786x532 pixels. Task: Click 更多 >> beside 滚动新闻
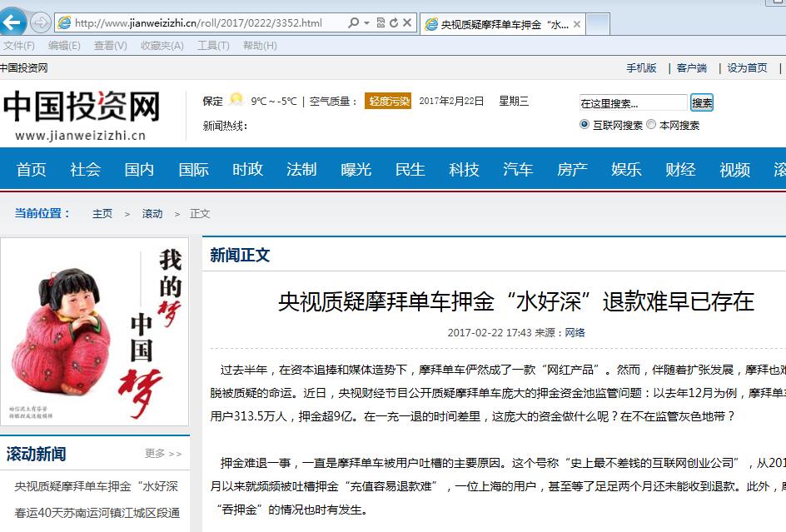[x=163, y=453]
